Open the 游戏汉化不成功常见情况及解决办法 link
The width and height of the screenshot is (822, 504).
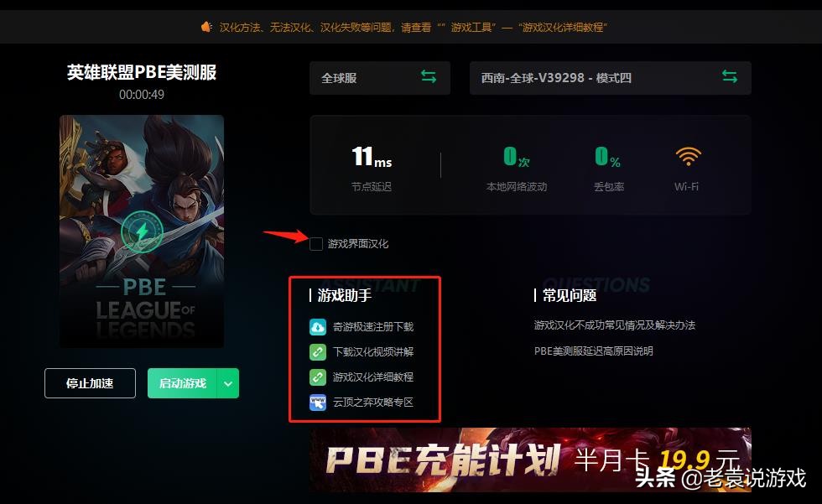click(614, 325)
